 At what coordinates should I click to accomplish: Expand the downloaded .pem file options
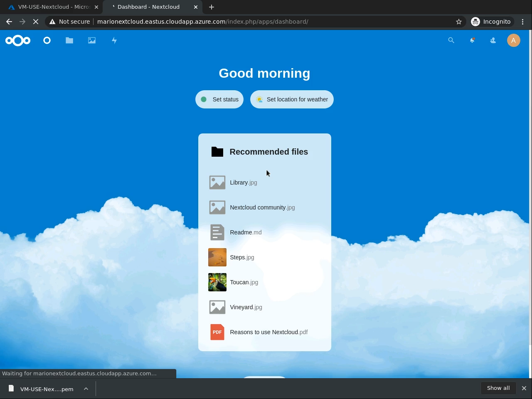pyautogui.click(x=86, y=389)
